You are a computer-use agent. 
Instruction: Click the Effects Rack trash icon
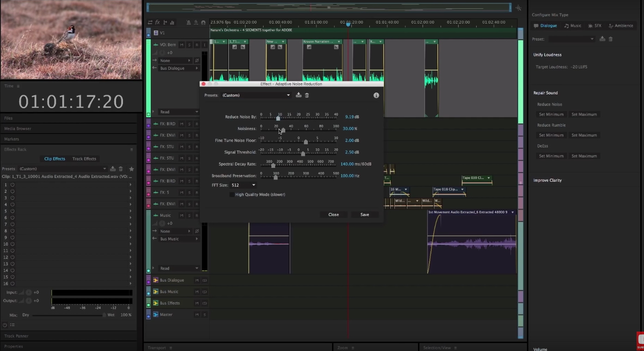click(x=121, y=169)
